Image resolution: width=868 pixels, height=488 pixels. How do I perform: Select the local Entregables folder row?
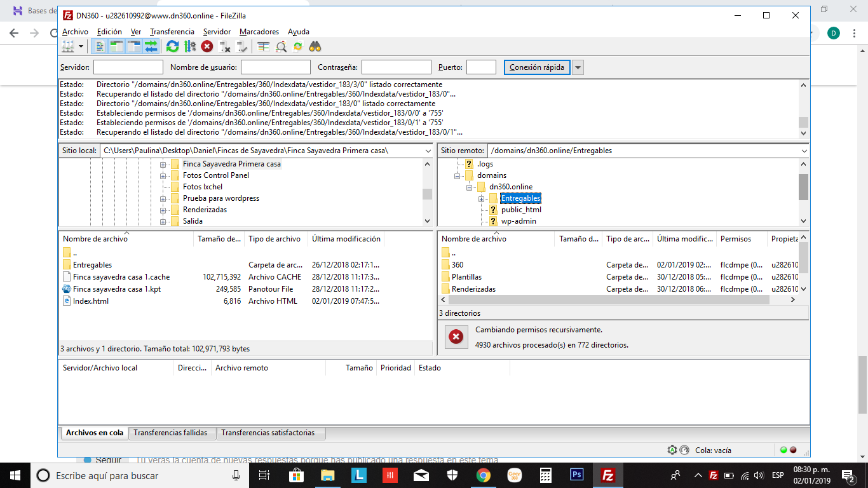point(92,265)
